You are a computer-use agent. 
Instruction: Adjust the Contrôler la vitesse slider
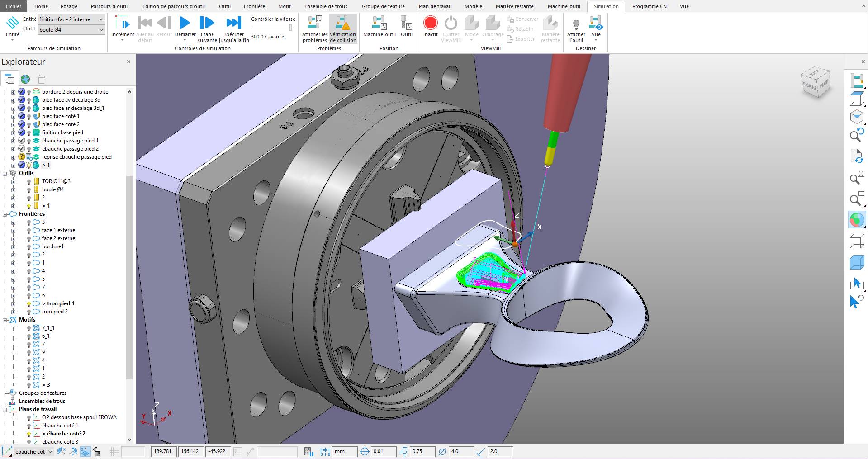(290, 28)
